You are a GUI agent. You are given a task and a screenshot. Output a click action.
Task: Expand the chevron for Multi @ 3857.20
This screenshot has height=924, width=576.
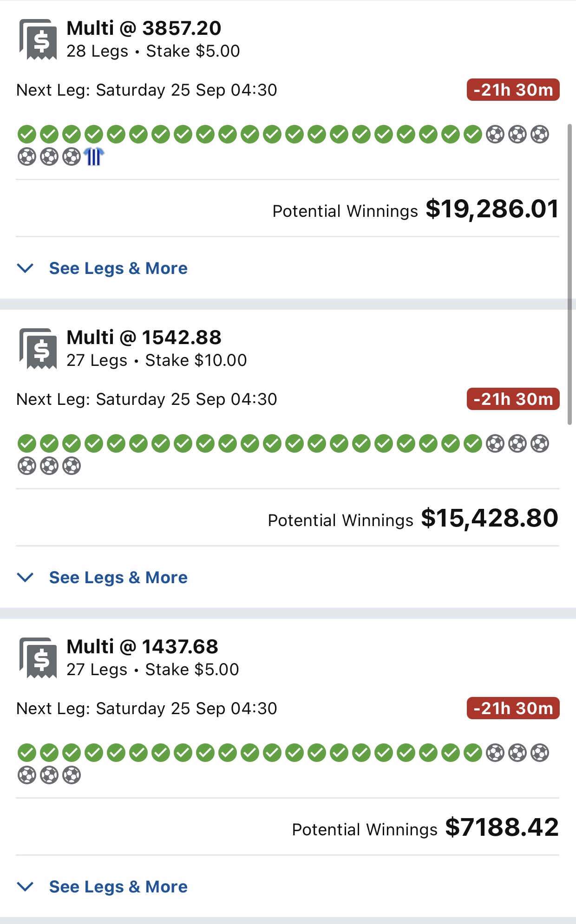tap(25, 268)
